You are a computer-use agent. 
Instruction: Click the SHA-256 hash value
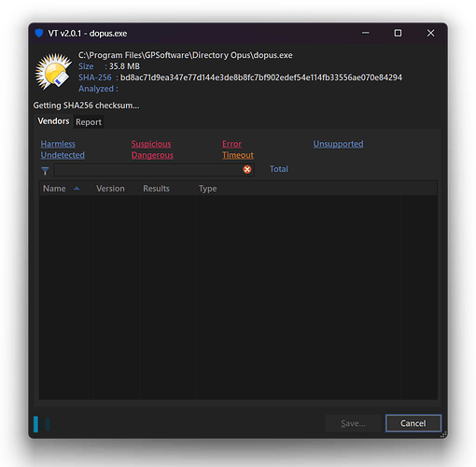(261, 78)
